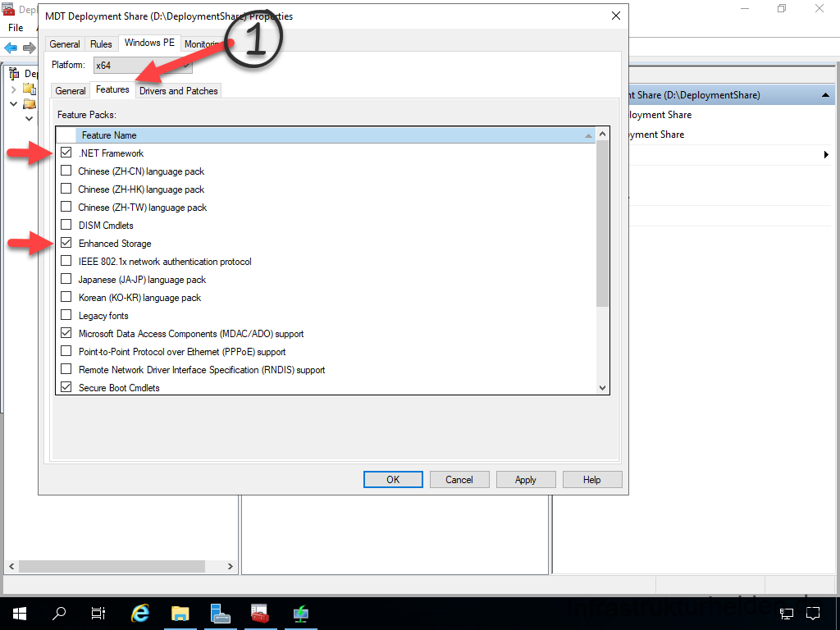
Task: Enable Chinese (ZH-HK) language pack checkbox
Action: (x=66, y=189)
